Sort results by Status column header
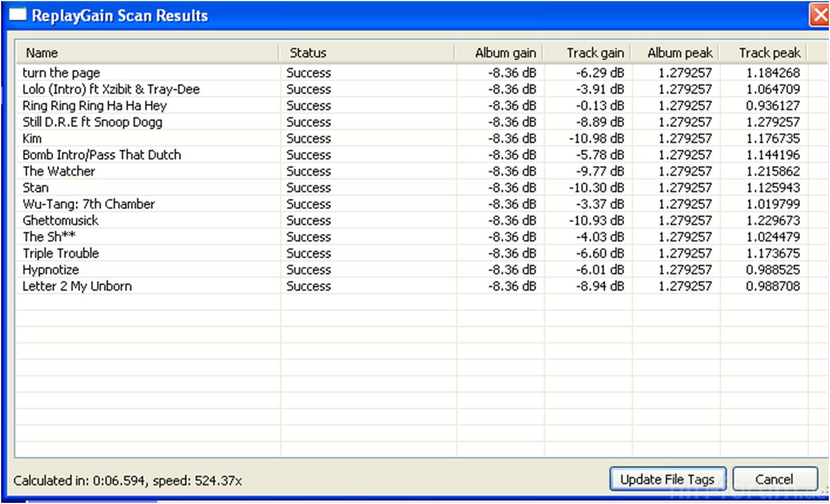This screenshot has height=504, width=830. 308,53
